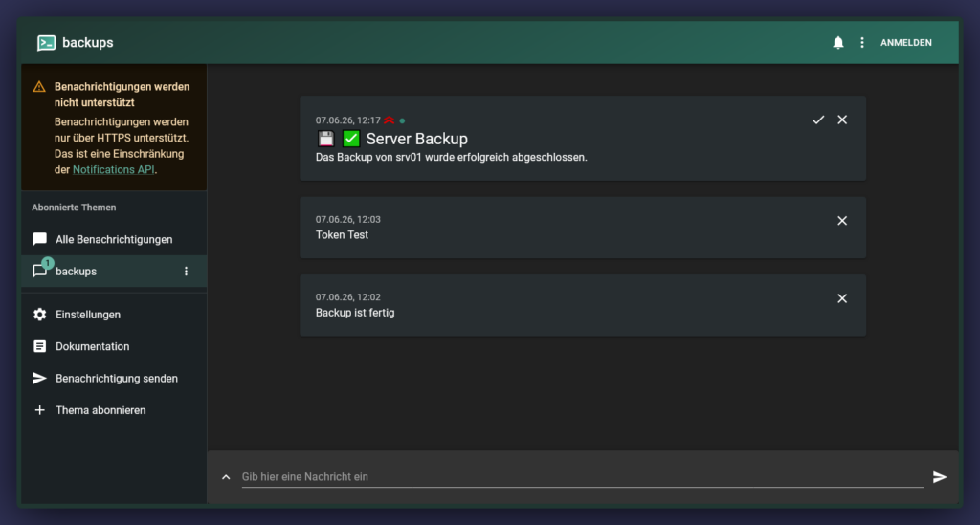This screenshot has height=525, width=980.
Task: Click the ntfy terminal logo icon
Action: (46, 42)
